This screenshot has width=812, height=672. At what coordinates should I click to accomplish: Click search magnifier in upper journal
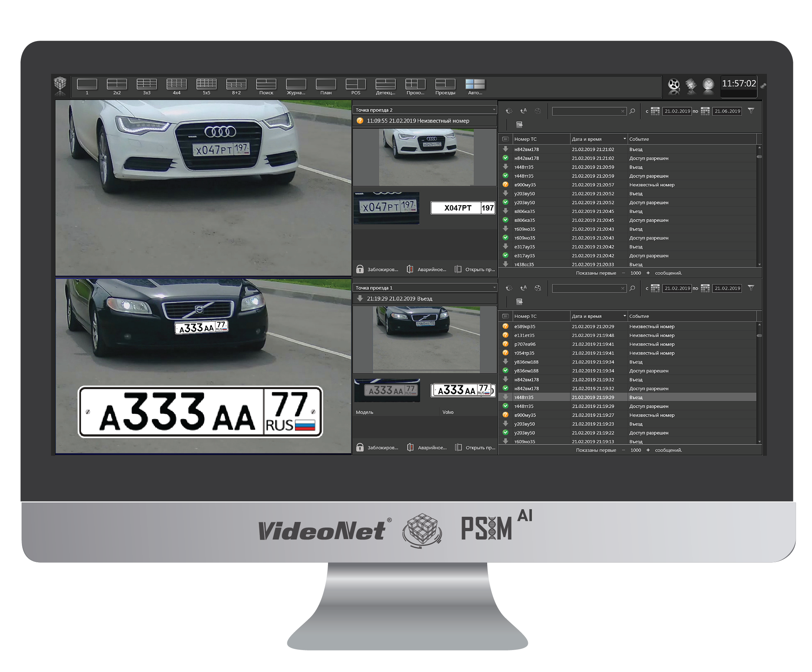[632, 111]
